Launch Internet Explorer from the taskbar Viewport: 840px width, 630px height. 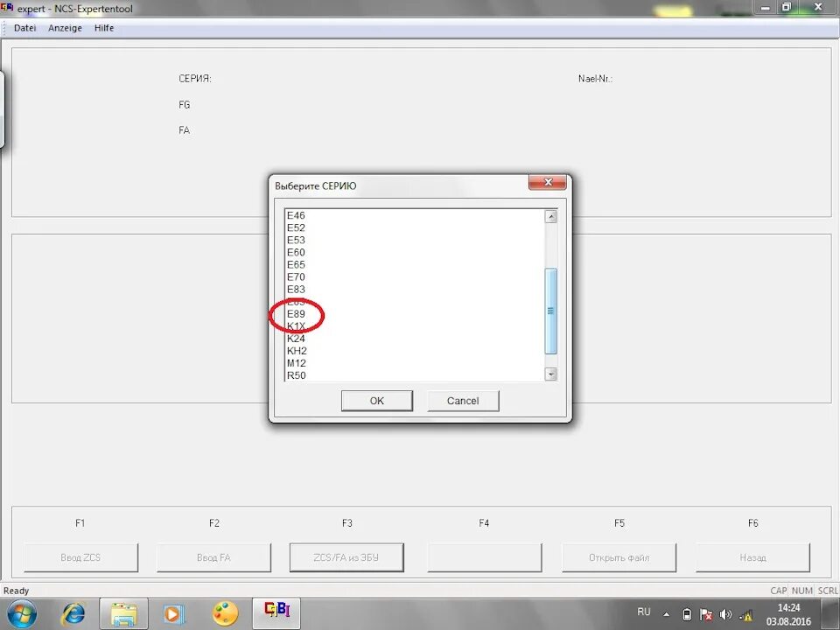pyautogui.click(x=73, y=614)
